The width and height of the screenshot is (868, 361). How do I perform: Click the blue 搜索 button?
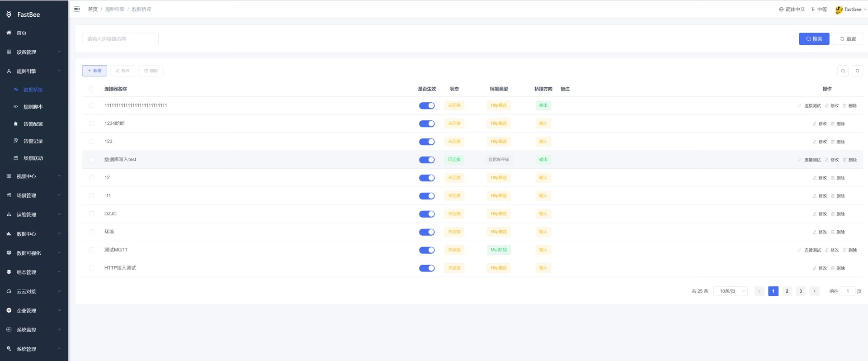click(814, 39)
